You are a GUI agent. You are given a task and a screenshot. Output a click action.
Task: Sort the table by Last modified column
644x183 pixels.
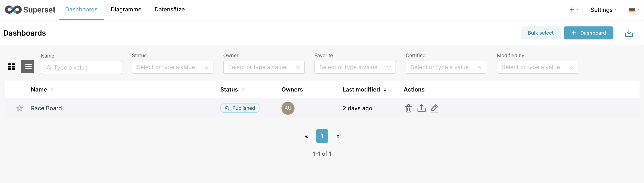tap(361, 89)
